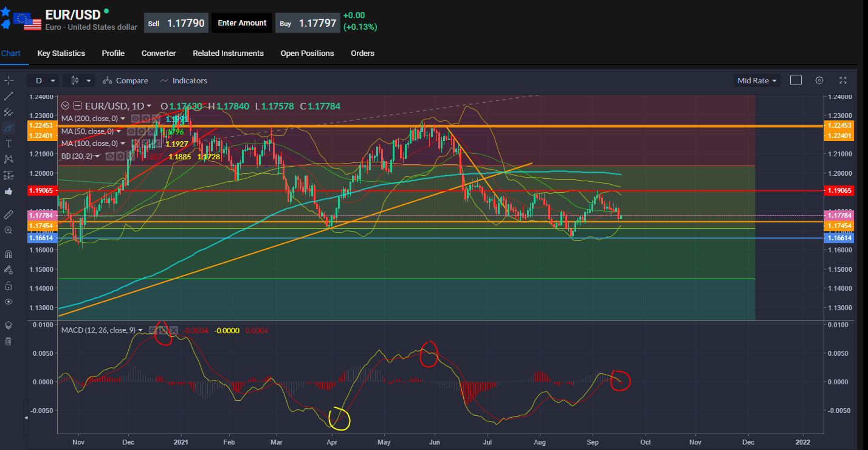
Task: Enable the magnet snap mode icon
Action: pos(9,254)
